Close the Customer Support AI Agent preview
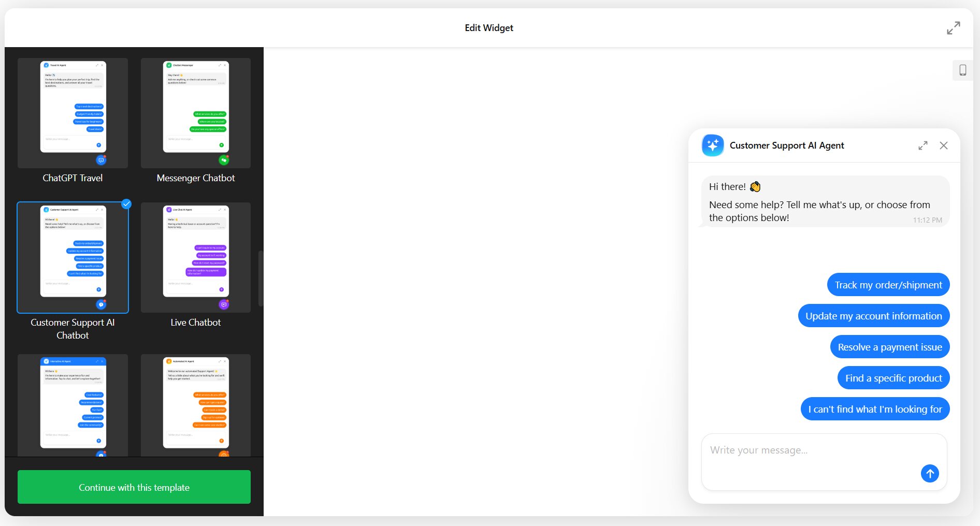The width and height of the screenshot is (980, 526). point(944,145)
